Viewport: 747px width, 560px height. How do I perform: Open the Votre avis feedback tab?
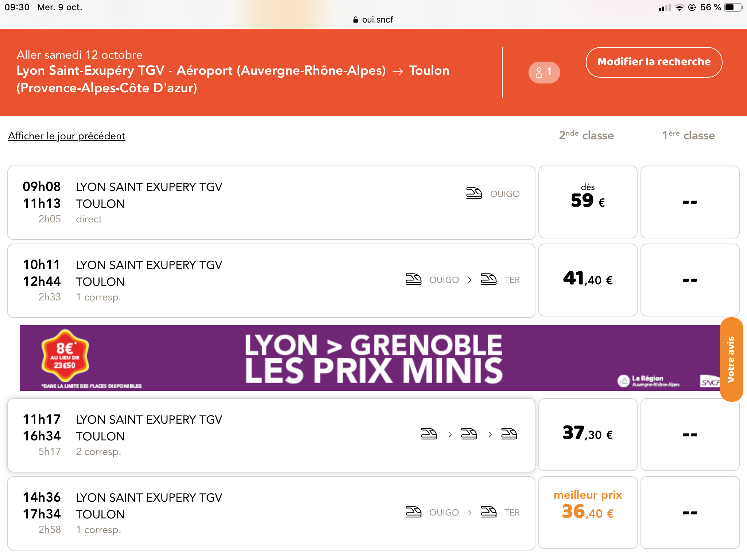(x=731, y=359)
